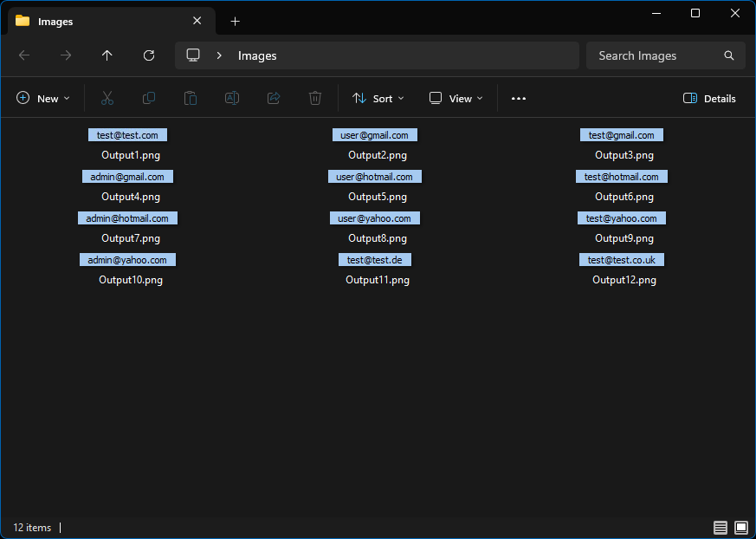This screenshot has height=539, width=756.
Task: Select the Output5.png thumbnail
Action: 377,178
